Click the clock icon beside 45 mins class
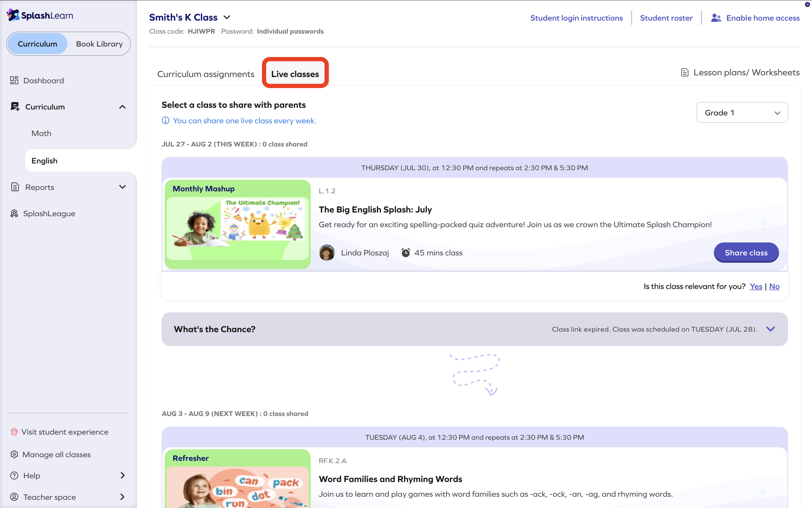This screenshot has height=508, width=812. coord(406,253)
